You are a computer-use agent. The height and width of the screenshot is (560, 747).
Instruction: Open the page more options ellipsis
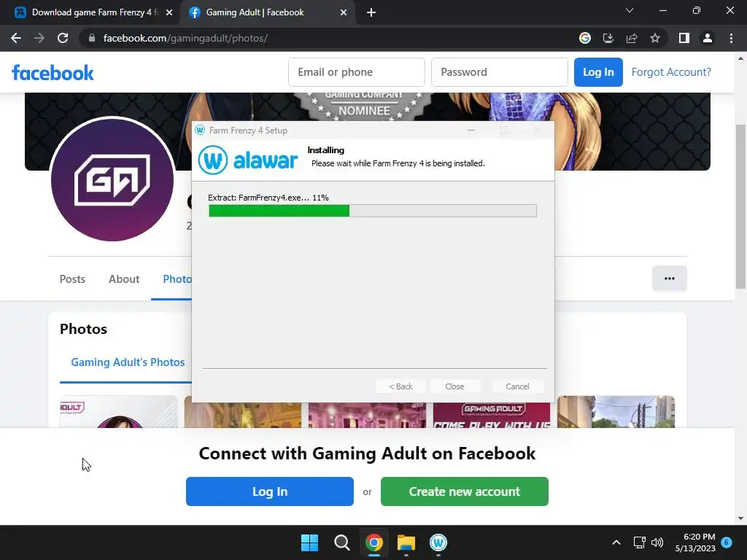670,279
